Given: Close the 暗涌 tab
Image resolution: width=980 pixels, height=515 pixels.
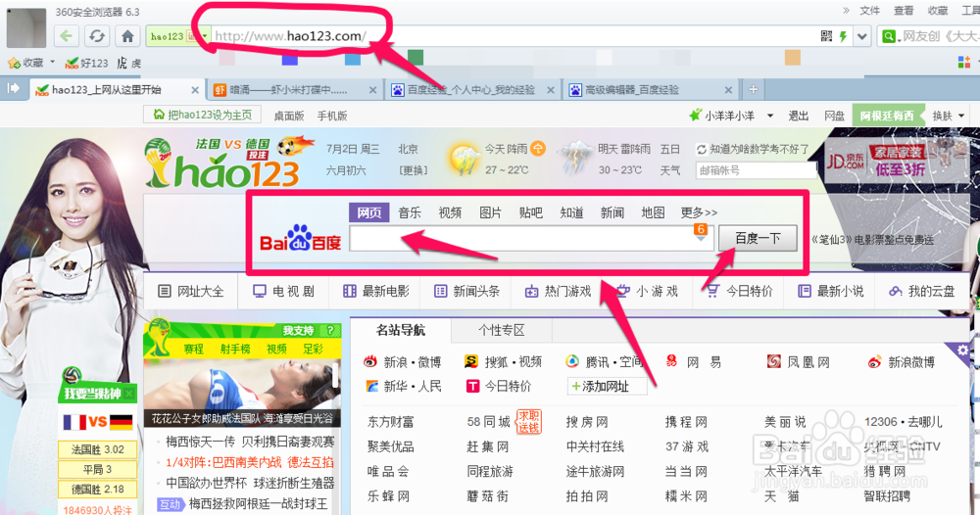Looking at the screenshot, I should pos(372,90).
